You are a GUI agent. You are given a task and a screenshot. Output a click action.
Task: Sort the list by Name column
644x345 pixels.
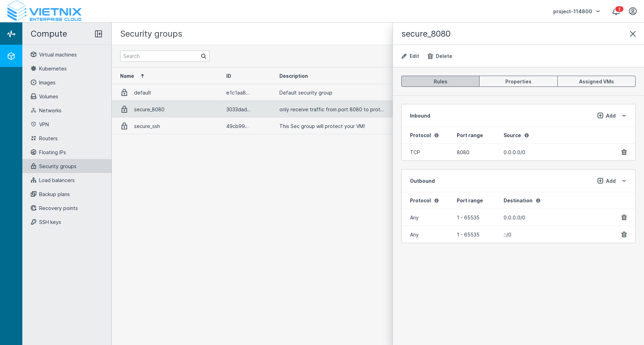(127, 76)
